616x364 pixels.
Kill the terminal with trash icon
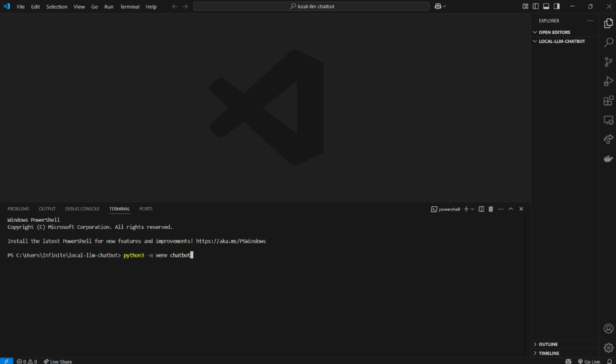tap(491, 209)
